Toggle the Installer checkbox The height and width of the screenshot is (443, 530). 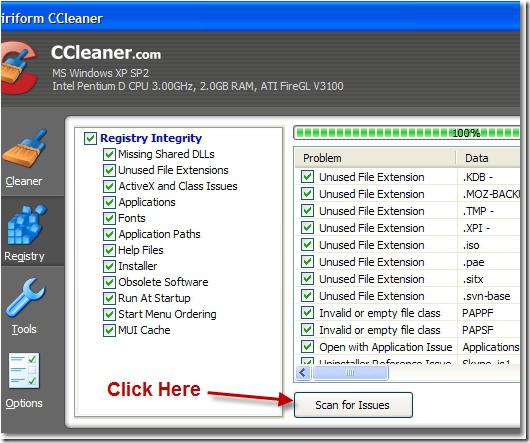(109, 266)
